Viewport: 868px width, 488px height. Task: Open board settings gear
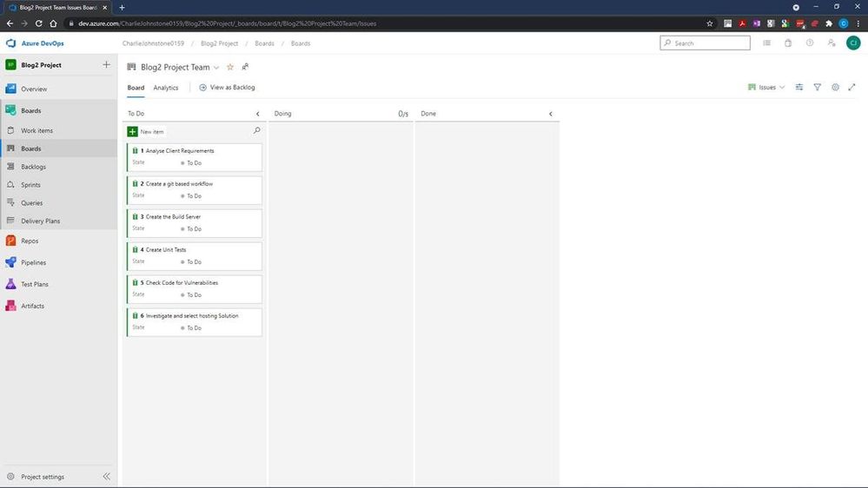835,87
